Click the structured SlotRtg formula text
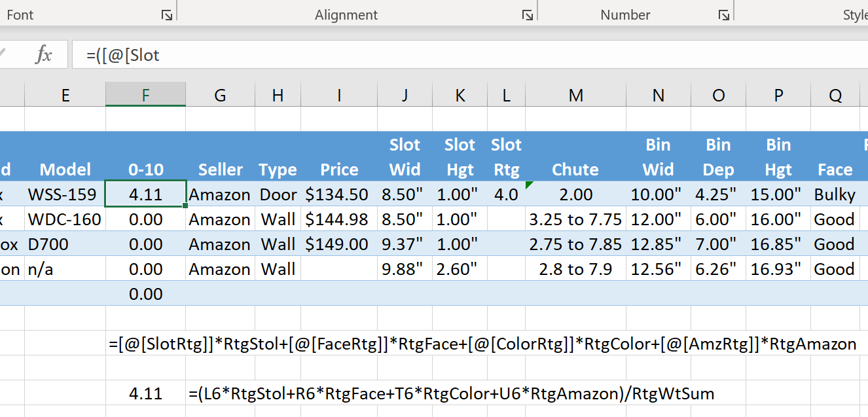 tap(482, 344)
